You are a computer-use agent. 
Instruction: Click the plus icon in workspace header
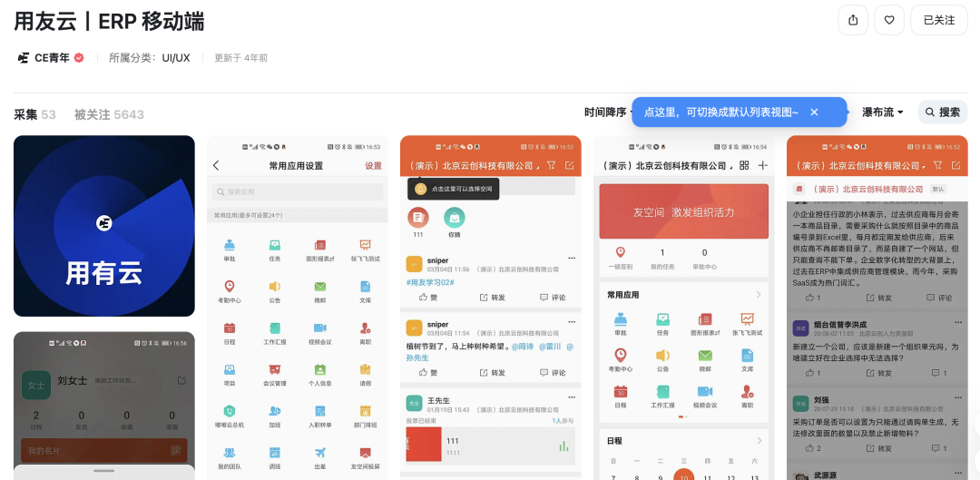tap(762, 166)
